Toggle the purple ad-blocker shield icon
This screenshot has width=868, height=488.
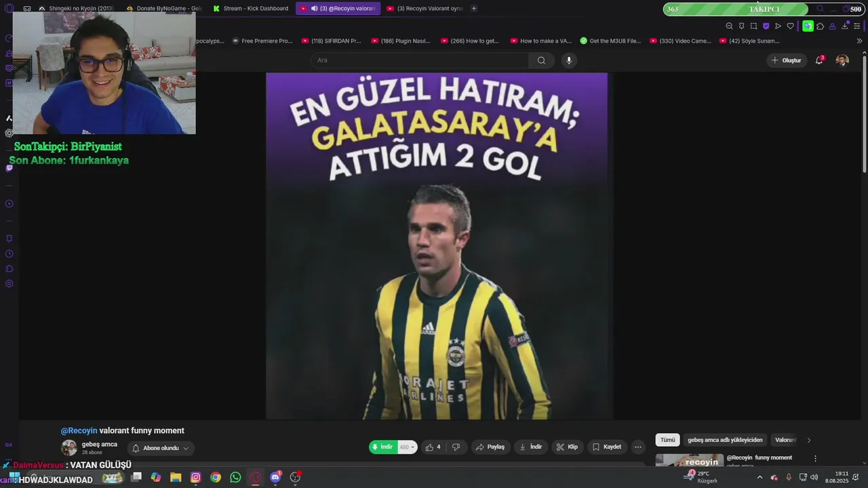click(x=766, y=26)
